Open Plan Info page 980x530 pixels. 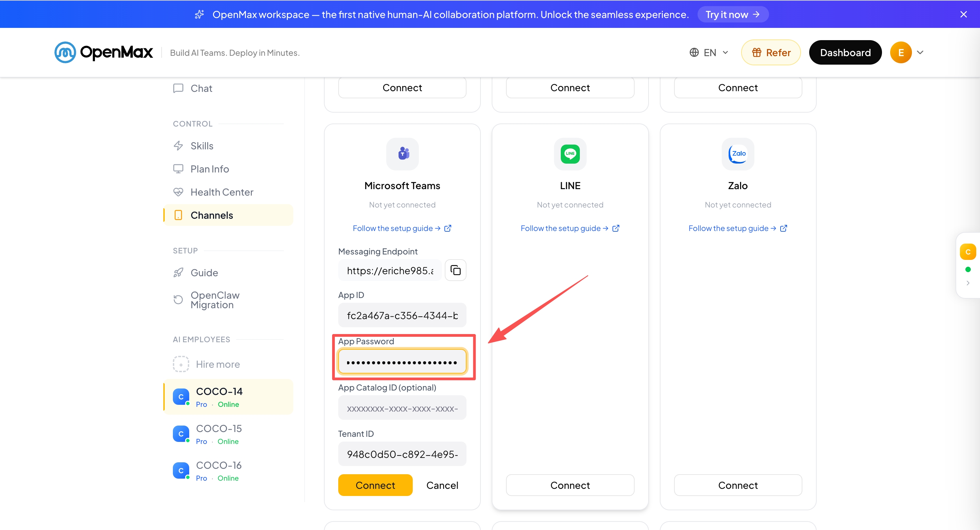[x=228, y=169]
